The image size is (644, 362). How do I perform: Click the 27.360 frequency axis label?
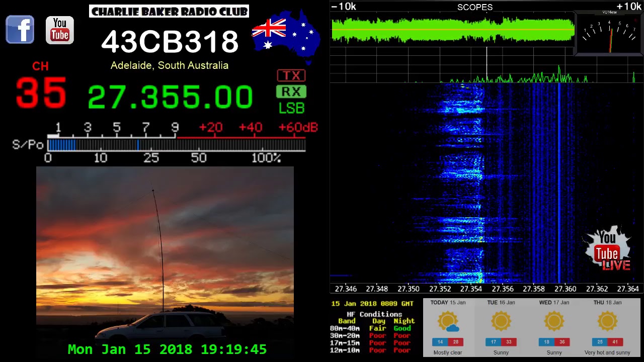[565, 289]
